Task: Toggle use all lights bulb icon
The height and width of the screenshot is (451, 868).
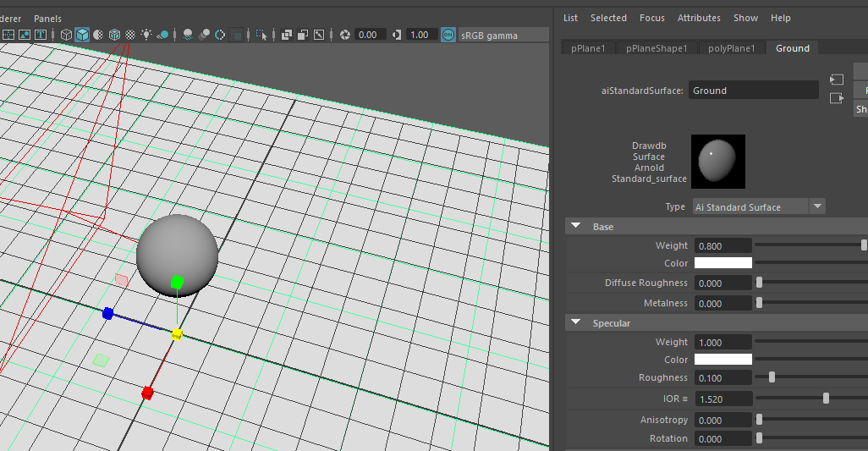Action: [146, 35]
